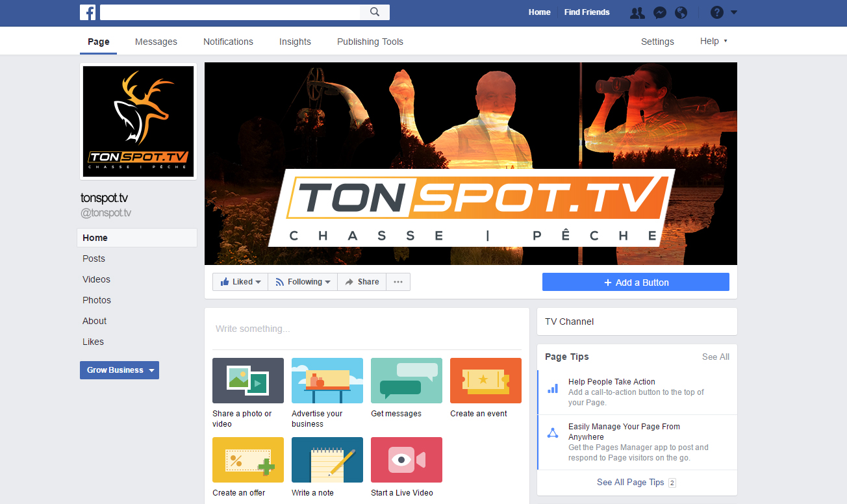This screenshot has width=847, height=504.
Task: Click the See All link in Page Tips
Action: click(715, 357)
